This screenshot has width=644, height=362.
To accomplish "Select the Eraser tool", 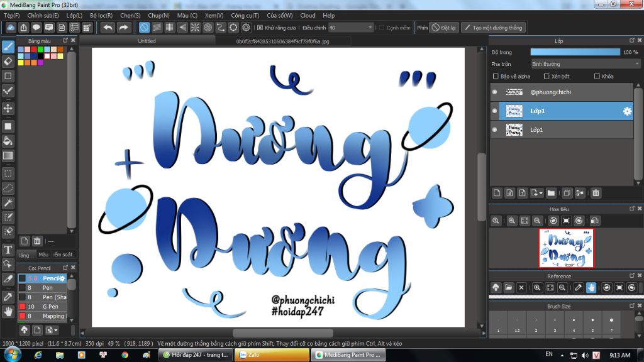I will click(x=8, y=62).
